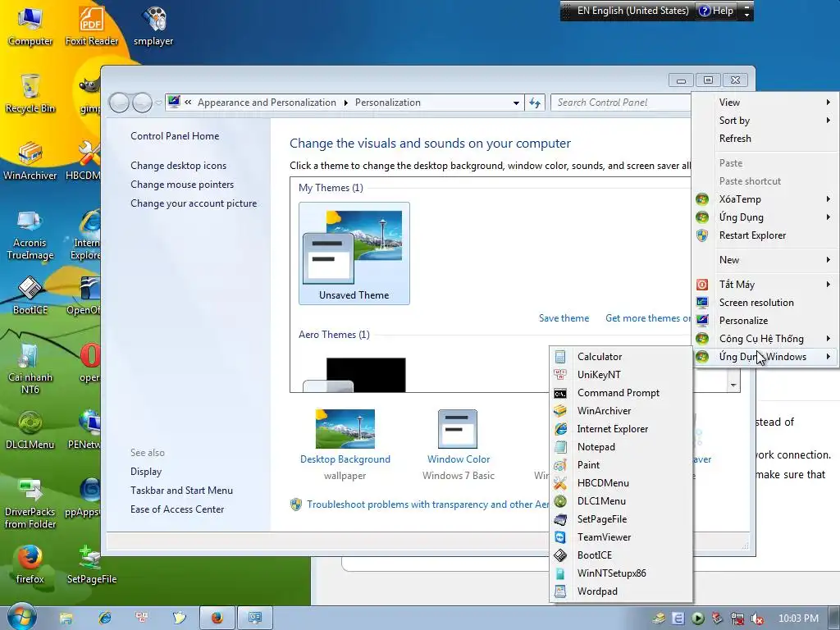This screenshot has height=630, width=840.
Task: Open the Get more themes online link
Action: 648,318
